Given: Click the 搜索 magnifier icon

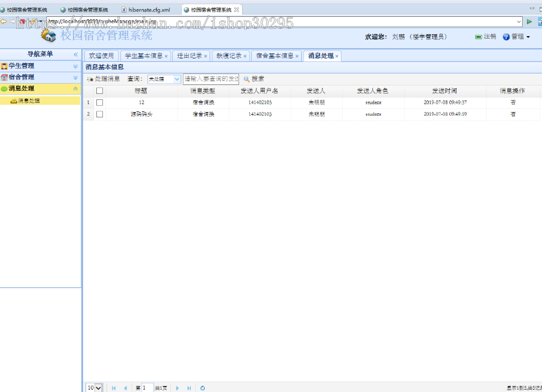Looking at the screenshot, I should click(246, 79).
